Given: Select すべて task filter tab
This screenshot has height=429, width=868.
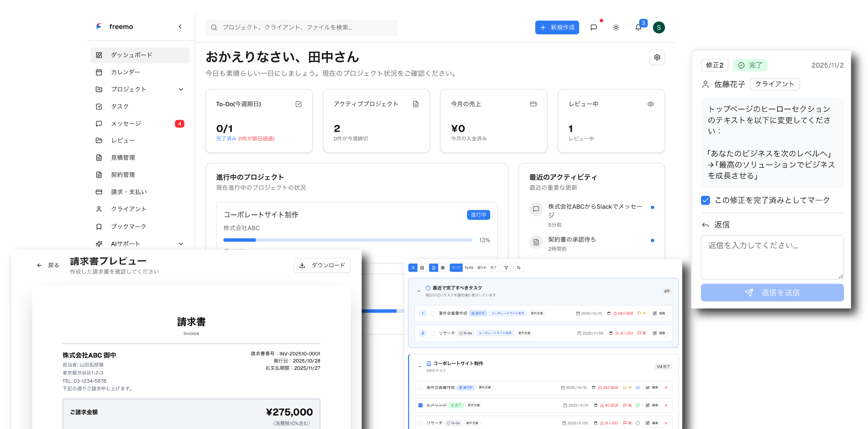Looking at the screenshot, I should pyautogui.click(x=456, y=268).
